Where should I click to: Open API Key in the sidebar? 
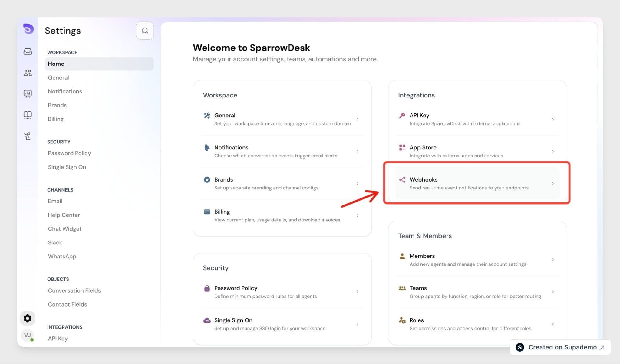pyautogui.click(x=58, y=339)
